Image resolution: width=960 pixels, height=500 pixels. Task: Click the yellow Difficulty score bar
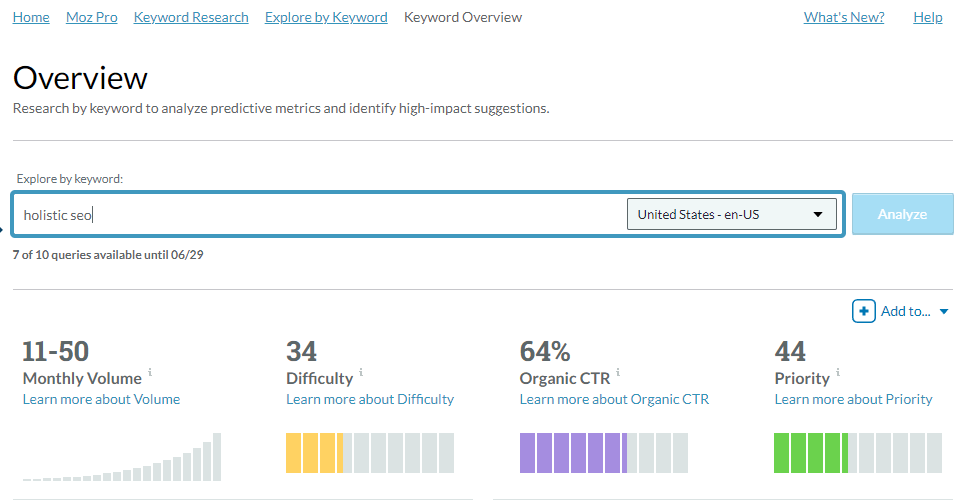(x=370, y=453)
